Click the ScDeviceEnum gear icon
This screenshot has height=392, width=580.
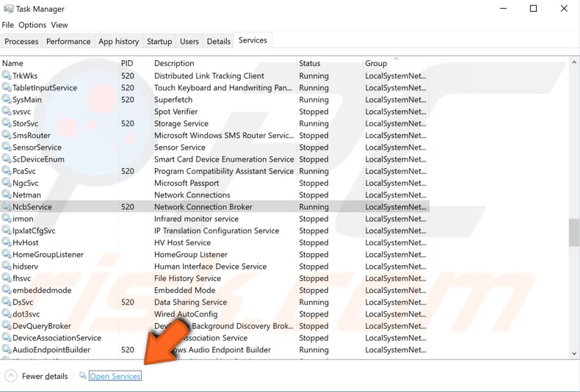pyautogui.click(x=7, y=159)
